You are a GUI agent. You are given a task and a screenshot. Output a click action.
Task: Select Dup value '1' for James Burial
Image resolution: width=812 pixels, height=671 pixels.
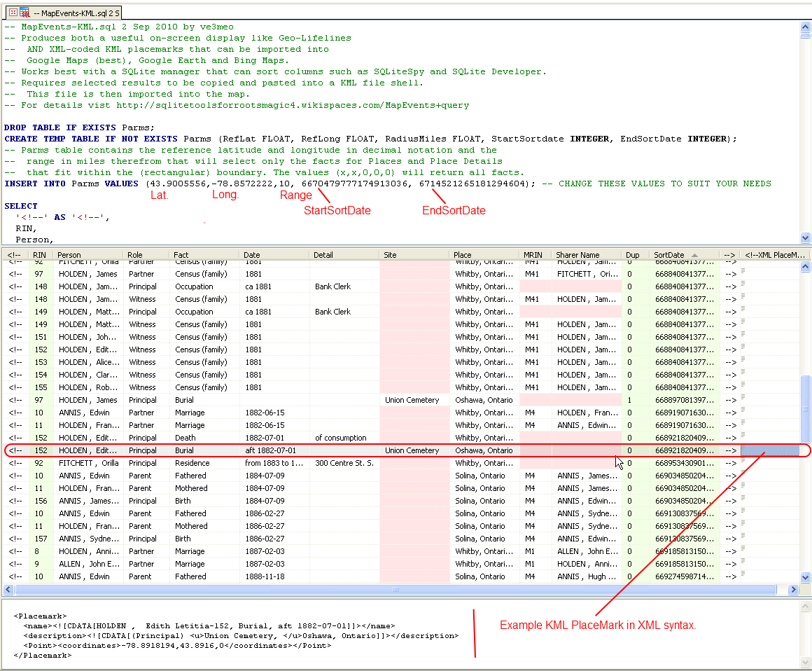pos(636,400)
